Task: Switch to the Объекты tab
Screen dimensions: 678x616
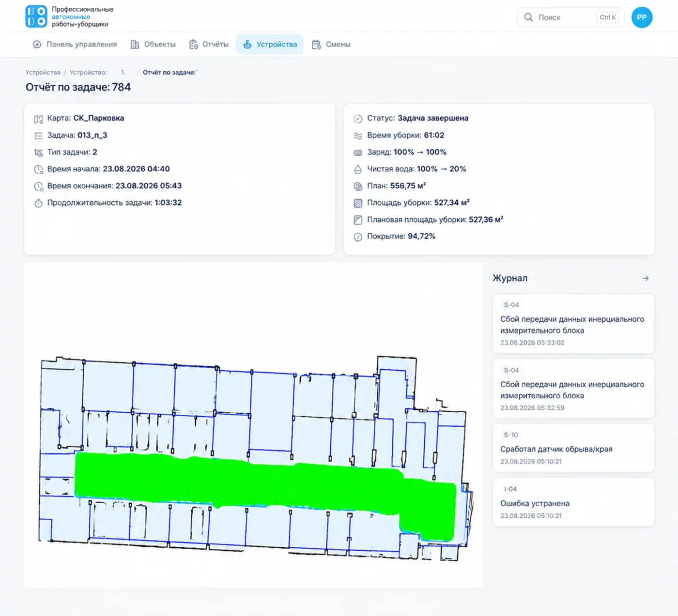Action: click(x=153, y=45)
